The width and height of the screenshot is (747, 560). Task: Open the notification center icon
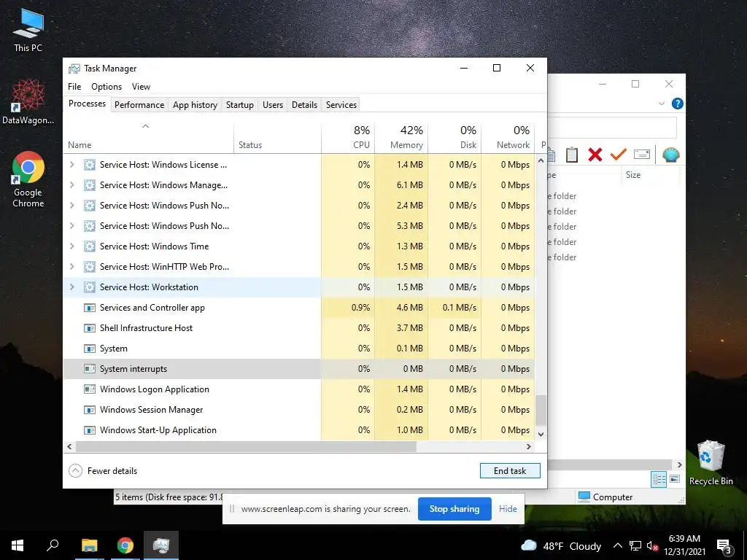tap(724, 546)
